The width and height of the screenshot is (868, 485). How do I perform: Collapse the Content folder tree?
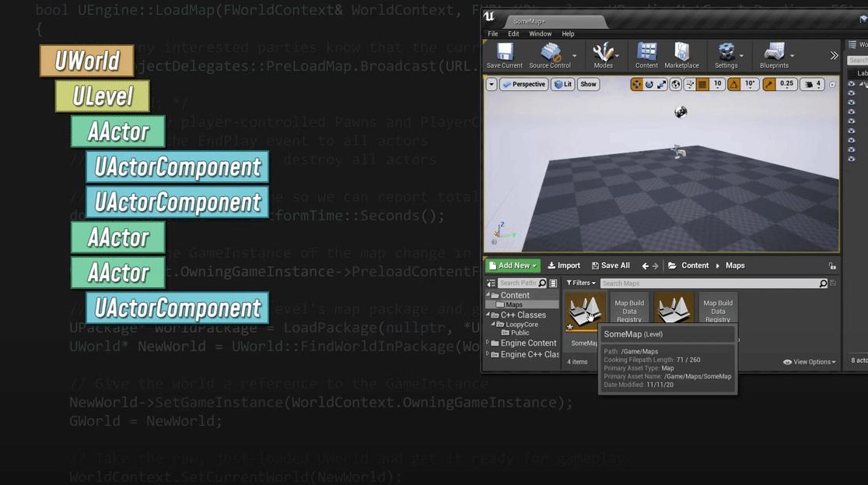(x=488, y=294)
